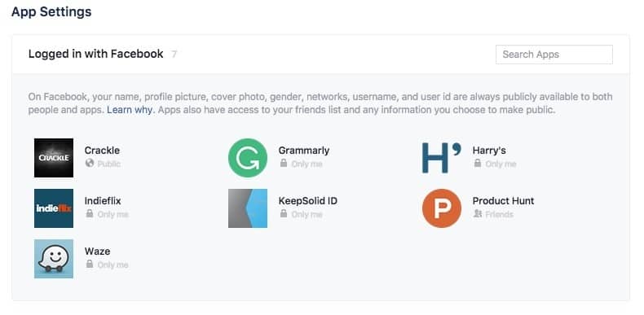644x315 pixels.
Task: Click the lock icon under Grammarly
Action: [284, 164]
